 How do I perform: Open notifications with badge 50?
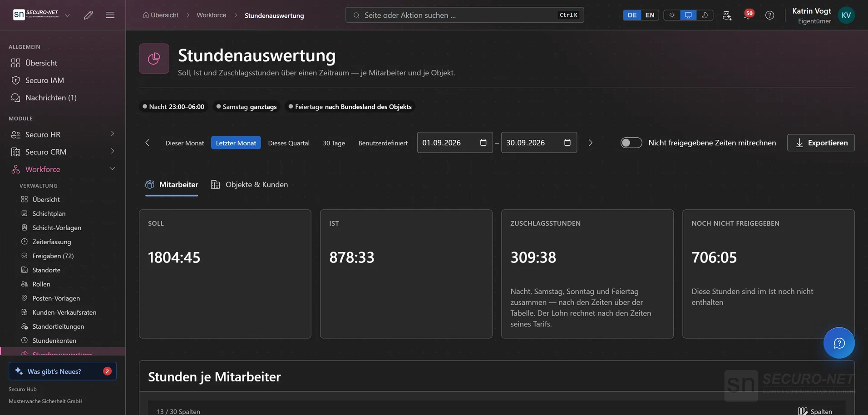[x=747, y=15]
